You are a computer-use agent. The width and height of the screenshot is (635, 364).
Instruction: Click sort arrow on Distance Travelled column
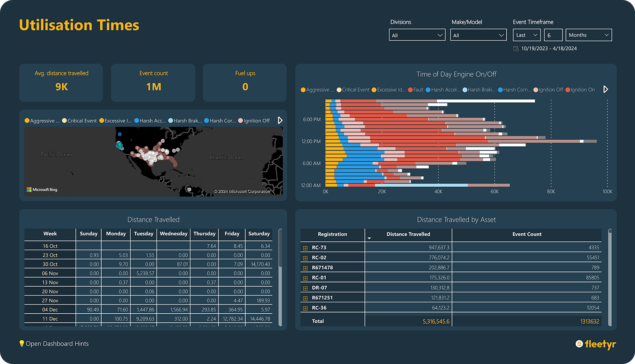(x=369, y=238)
